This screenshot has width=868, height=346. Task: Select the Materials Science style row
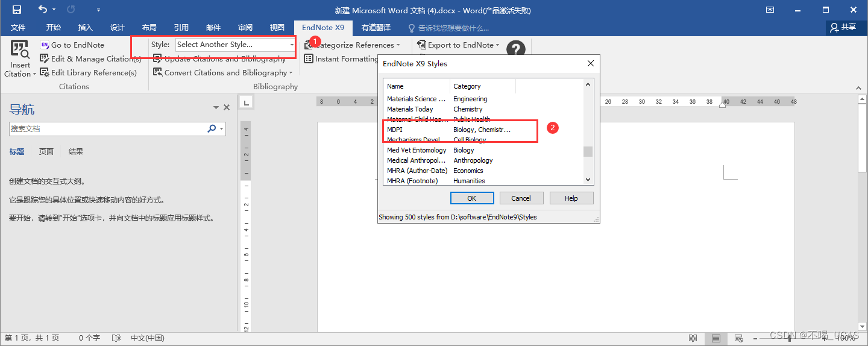click(483, 99)
